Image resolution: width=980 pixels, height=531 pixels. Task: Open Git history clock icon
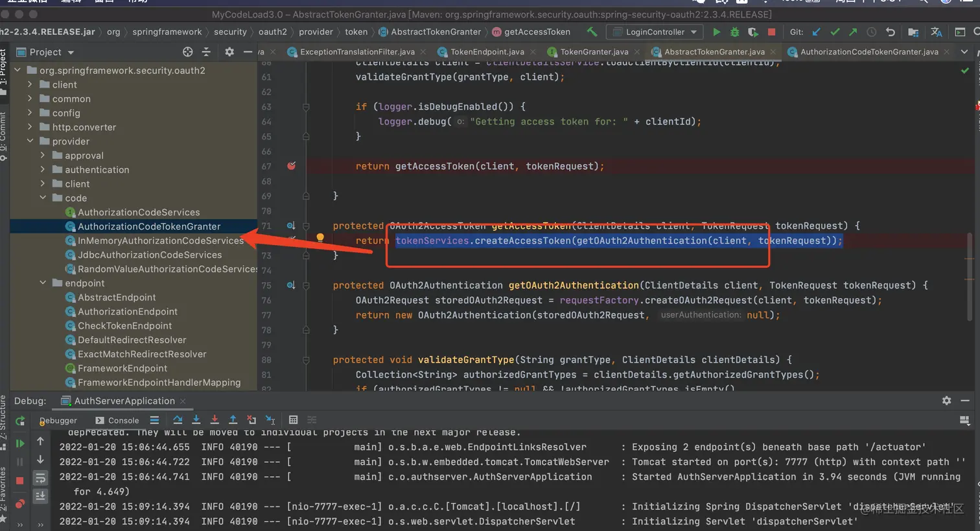point(872,32)
